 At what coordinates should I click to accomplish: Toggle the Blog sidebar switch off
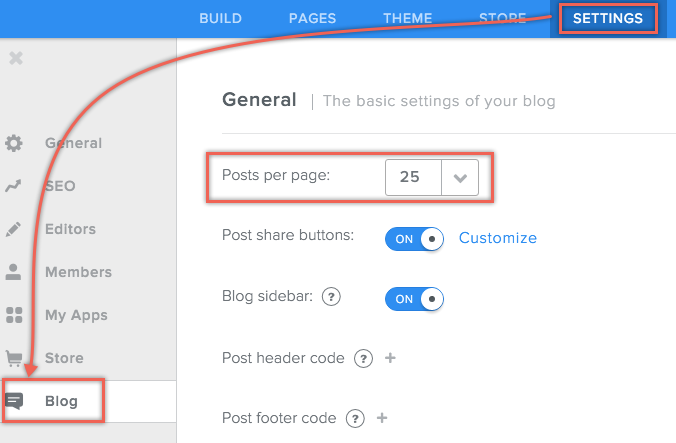click(415, 298)
